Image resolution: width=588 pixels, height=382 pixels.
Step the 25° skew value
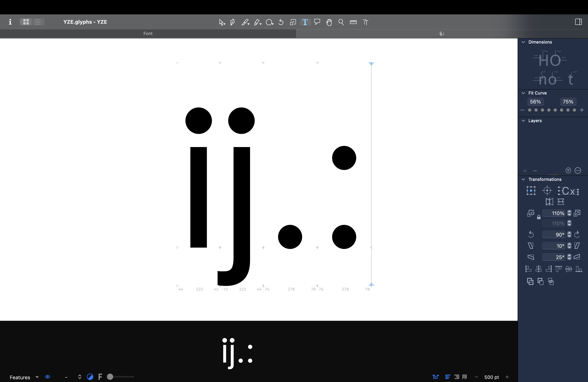click(x=569, y=257)
